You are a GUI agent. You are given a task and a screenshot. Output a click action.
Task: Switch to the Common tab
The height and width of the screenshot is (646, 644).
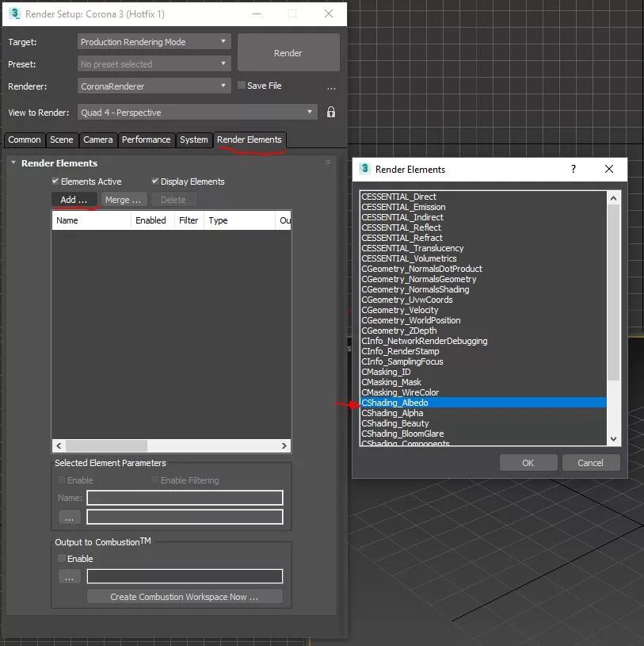[24, 140]
